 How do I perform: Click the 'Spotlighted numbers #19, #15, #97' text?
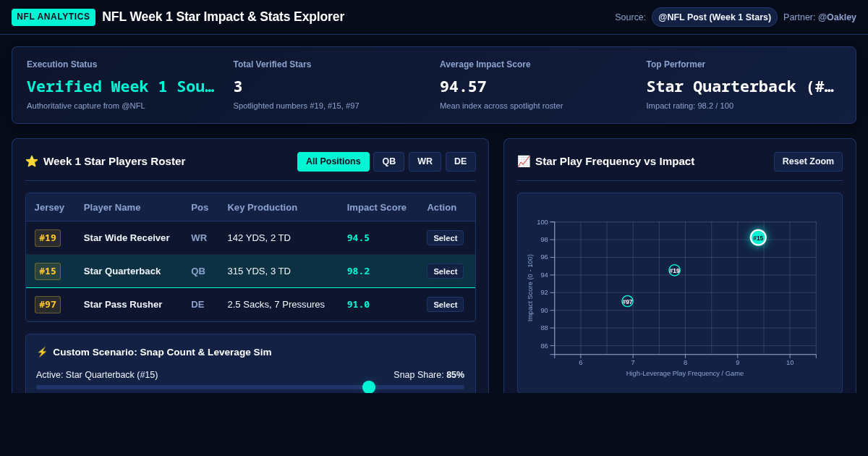tap(296, 106)
